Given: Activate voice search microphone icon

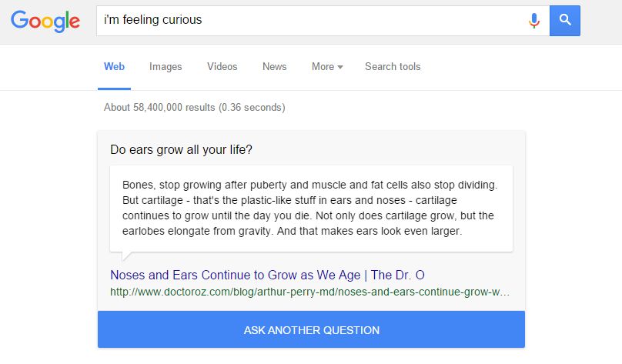Looking at the screenshot, I should pyautogui.click(x=534, y=21).
